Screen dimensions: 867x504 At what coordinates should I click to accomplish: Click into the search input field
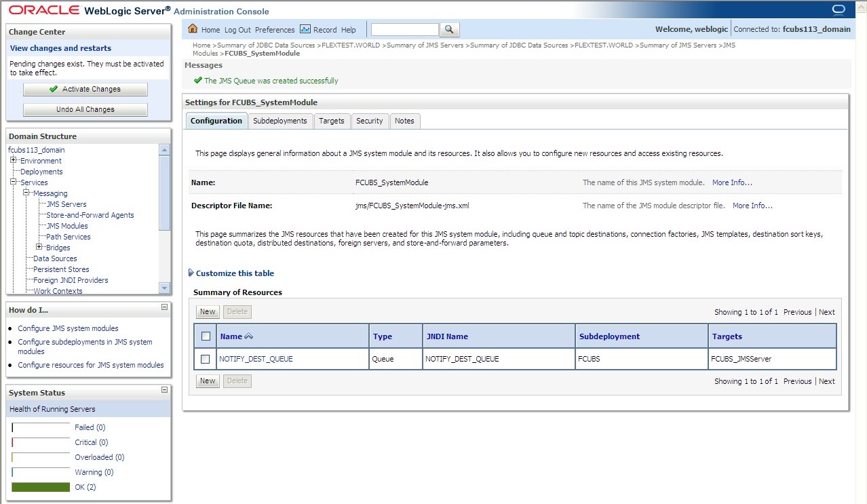tap(405, 30)
